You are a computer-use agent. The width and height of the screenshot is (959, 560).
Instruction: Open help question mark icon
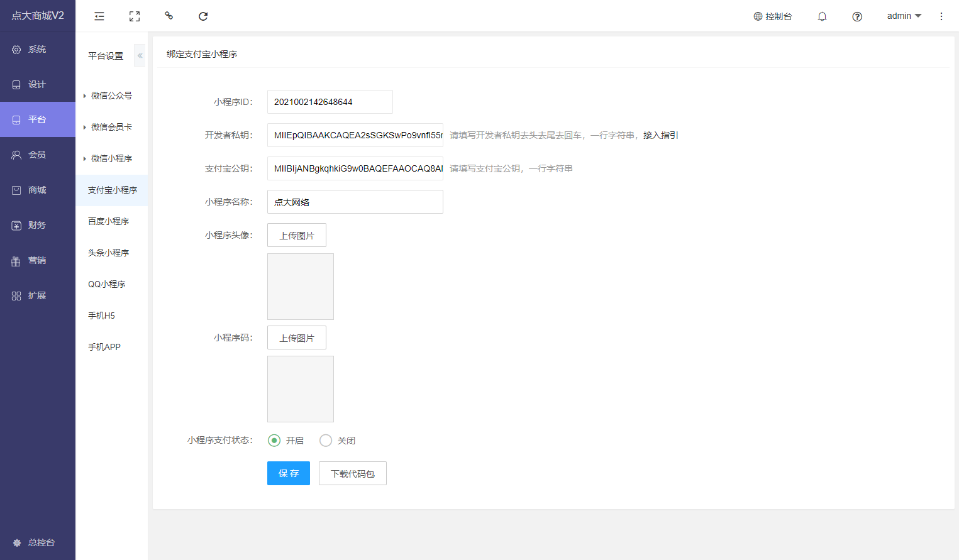tap(857, 16)
